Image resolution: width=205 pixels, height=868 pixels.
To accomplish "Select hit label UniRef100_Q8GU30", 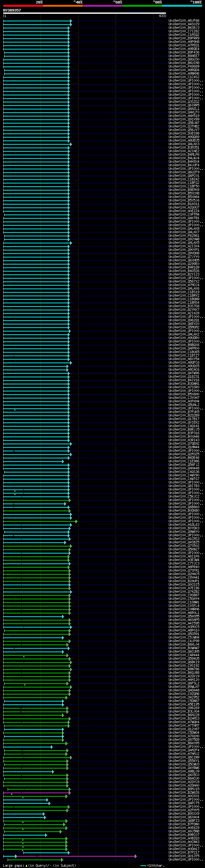I will (x=184, y=59).
